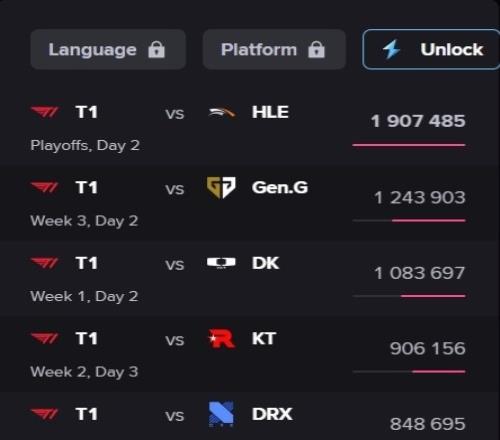Click the DRX team logo
This screenshot has height=440, width=500.
tap(221, 414)
